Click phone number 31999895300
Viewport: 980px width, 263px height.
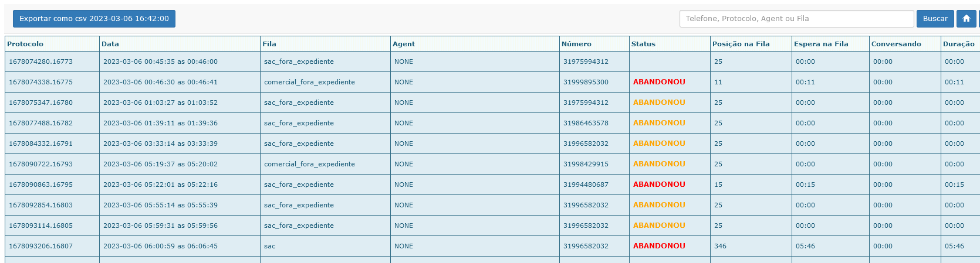[x=586, y=82]
